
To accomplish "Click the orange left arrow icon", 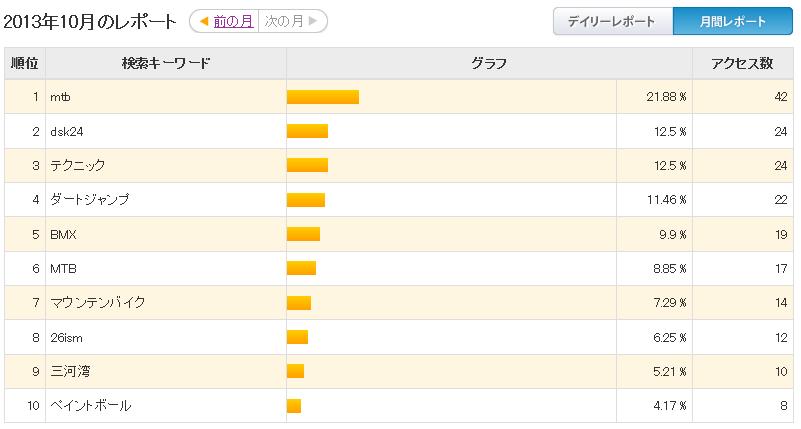I will click(204, 21).
